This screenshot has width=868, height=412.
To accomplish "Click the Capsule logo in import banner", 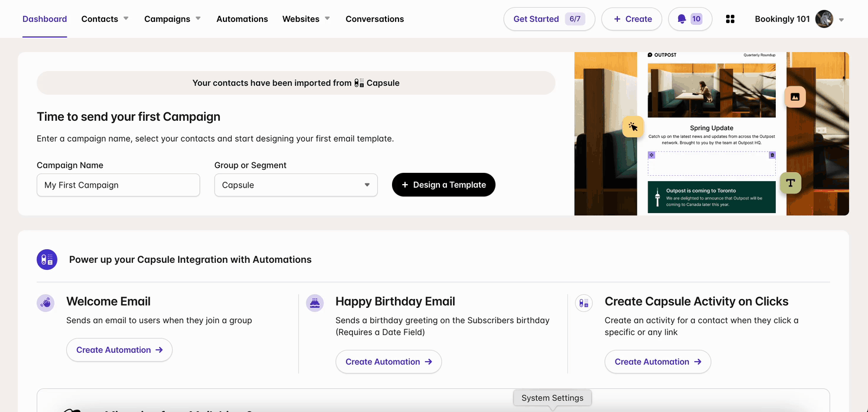I will point(359,83).
